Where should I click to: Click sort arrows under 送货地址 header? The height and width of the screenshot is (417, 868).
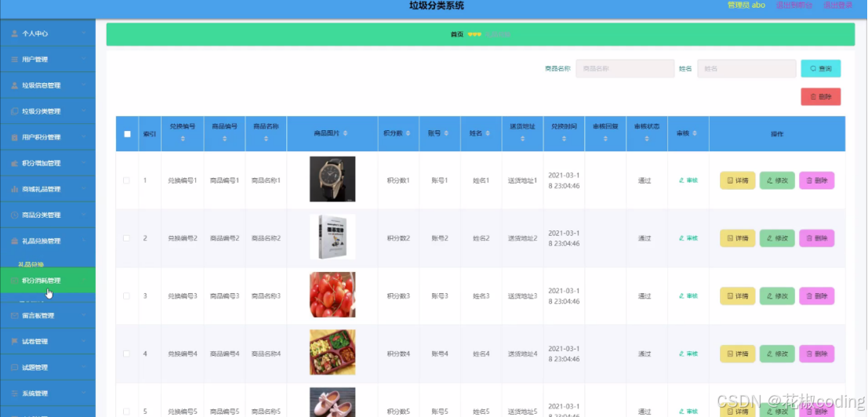tap(522, 139)
